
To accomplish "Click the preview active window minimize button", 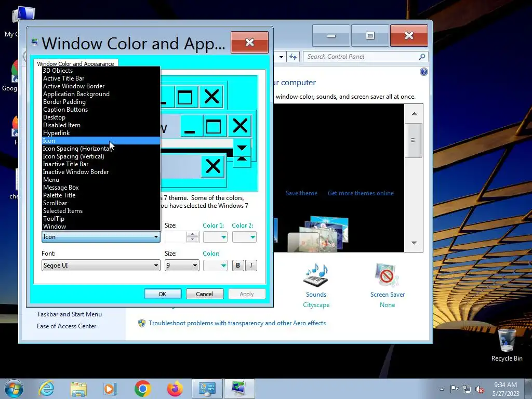I will tap(190, 126).
